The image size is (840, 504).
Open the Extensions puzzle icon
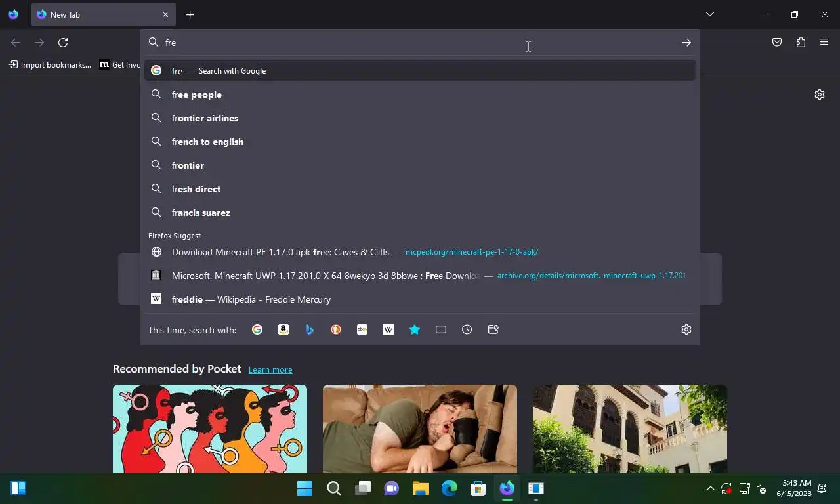click(801, 43)
